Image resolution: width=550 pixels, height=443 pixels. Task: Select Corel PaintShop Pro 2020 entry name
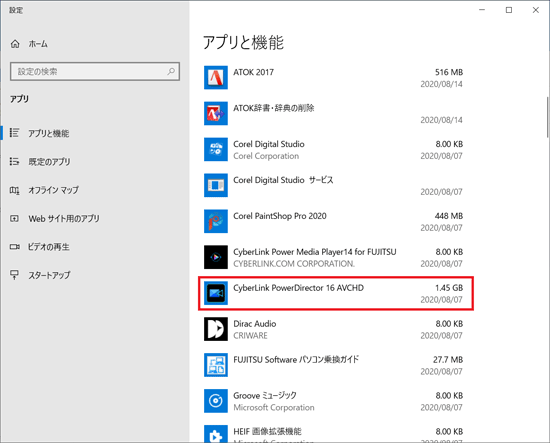coord(280,216)
